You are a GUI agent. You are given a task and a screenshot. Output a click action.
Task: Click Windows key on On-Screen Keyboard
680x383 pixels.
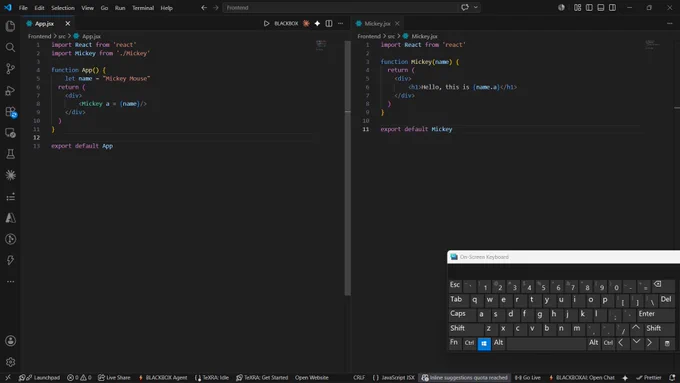(x=484, y=344)
